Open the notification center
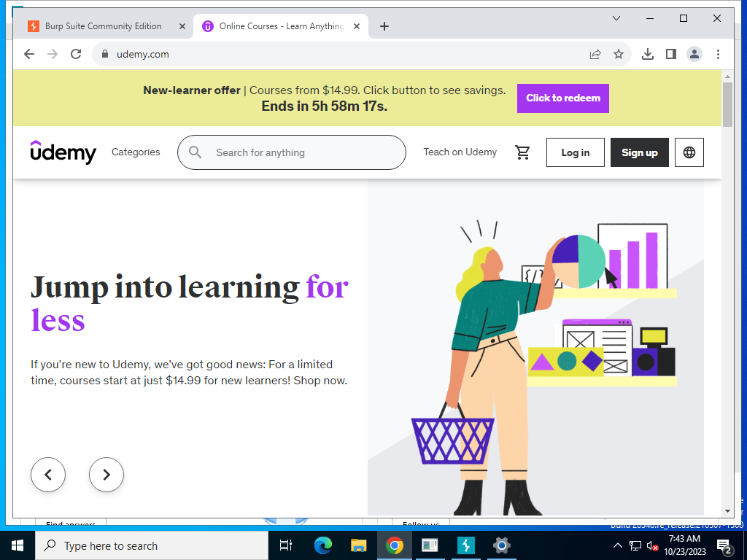The width and height of the screenshot is (747, 560). pos(724,545)
